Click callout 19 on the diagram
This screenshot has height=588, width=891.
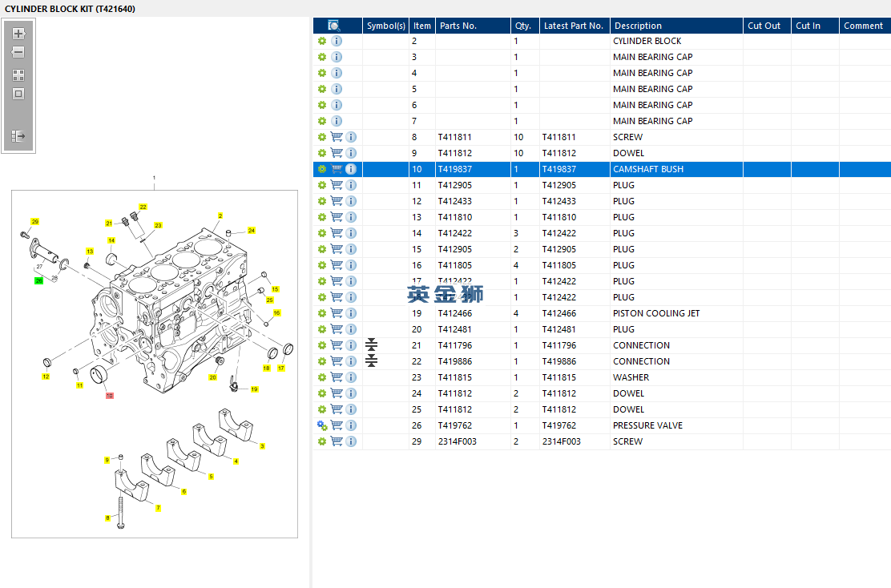point(254,389)
